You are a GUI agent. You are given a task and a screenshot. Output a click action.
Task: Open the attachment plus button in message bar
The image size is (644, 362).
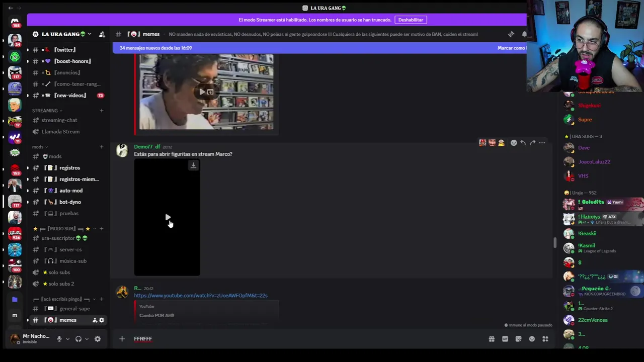(x=122, y=339)
